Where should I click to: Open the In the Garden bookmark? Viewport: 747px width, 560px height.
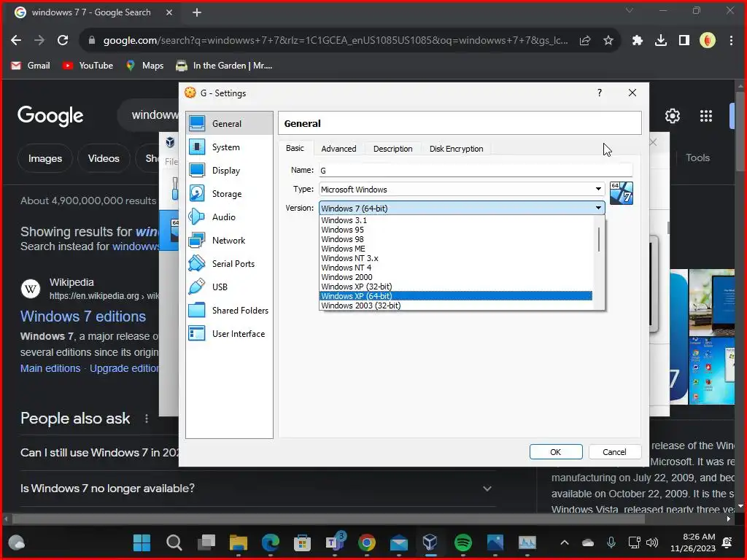(224, 66)
